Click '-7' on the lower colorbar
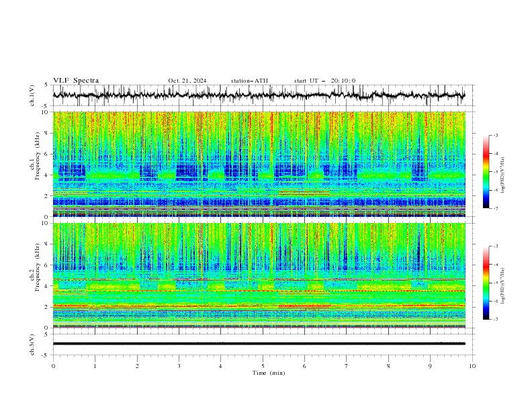 [x=495, y=319]
